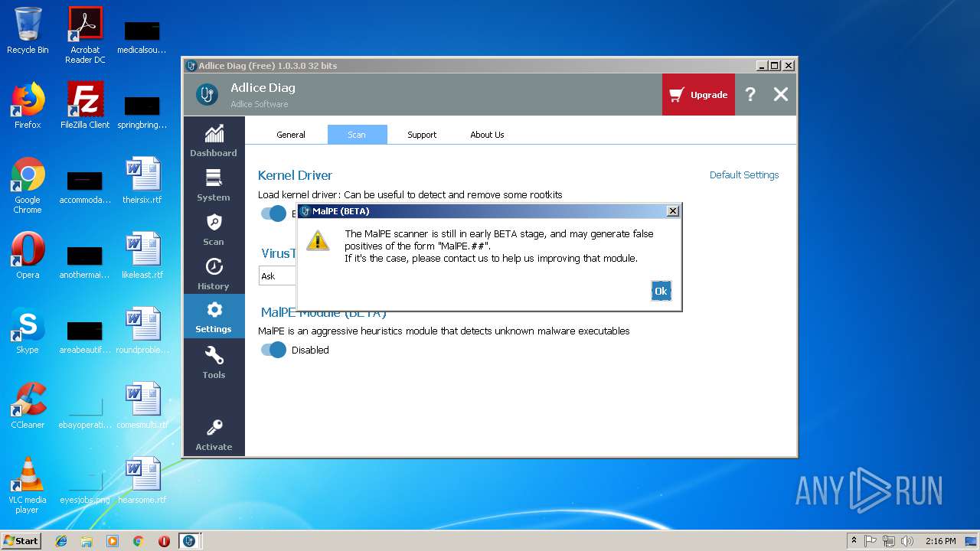Show hidden system tray icons
The image size is (980, 551).
coord(854,541)
